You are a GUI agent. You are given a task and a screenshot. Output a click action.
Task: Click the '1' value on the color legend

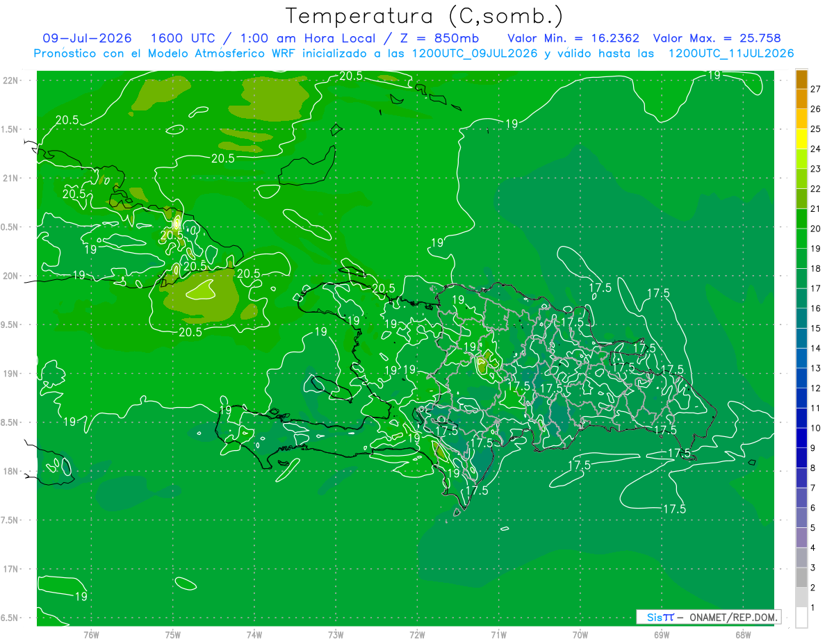click(814, 608)
